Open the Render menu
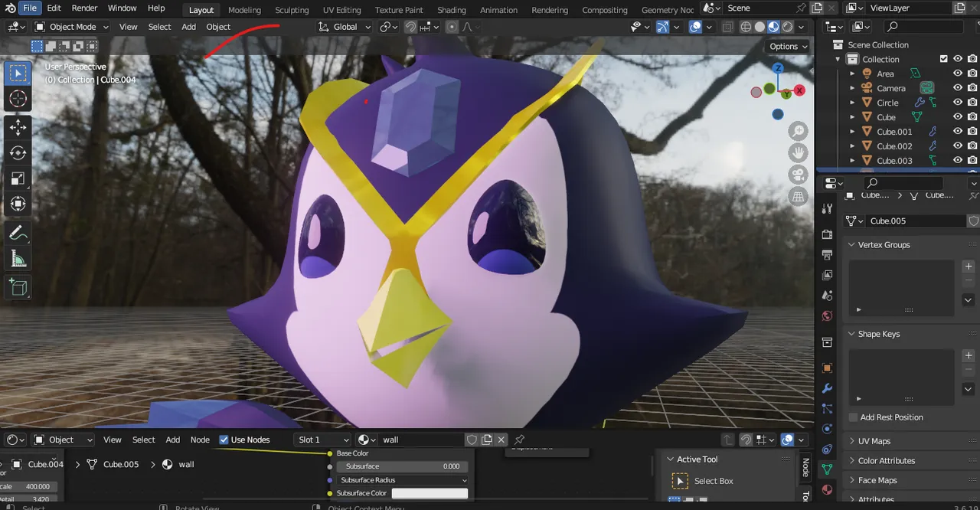The height and width of the screenshot is (510, 980). tap(84, 8)
